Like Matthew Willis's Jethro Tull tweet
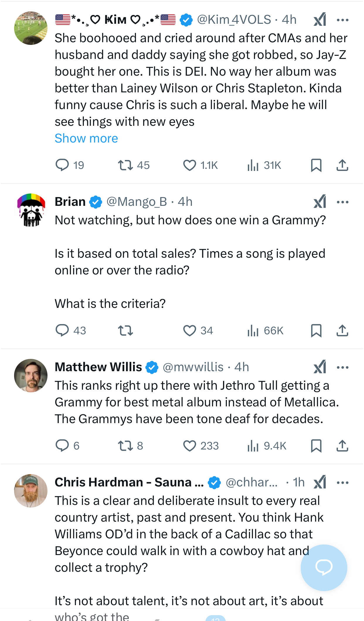364x621 pixels. pos(190,446)
